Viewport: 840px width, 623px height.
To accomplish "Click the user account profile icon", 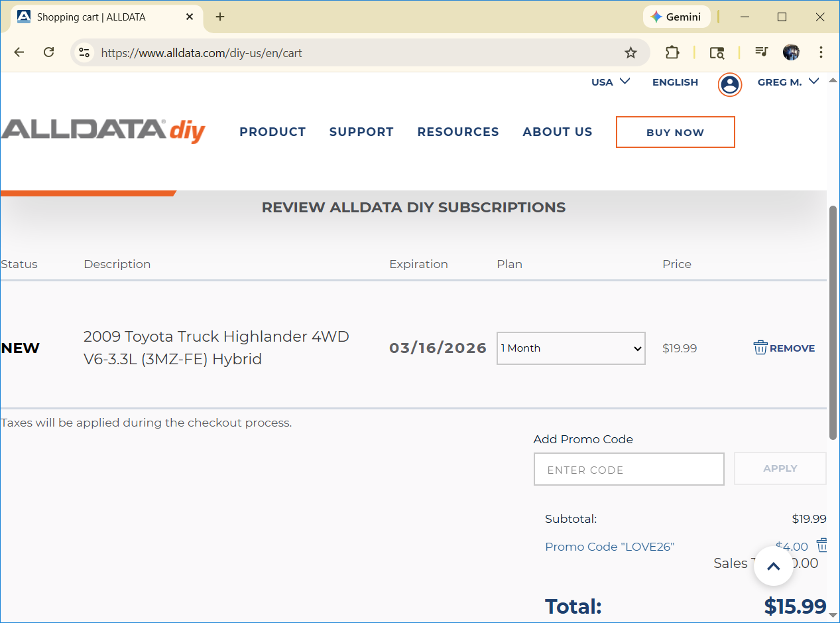I will 729,84.
